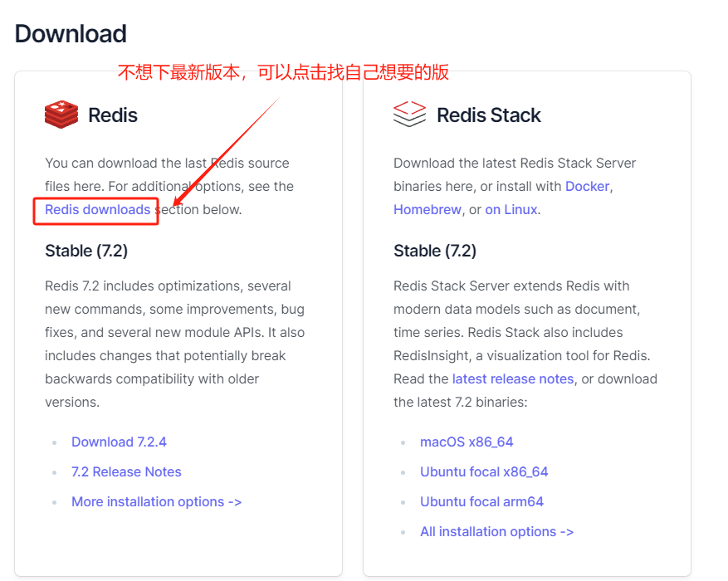Download the macOS x86_64 binary
This screenshot has height=581, width=728.
point(467,442)
